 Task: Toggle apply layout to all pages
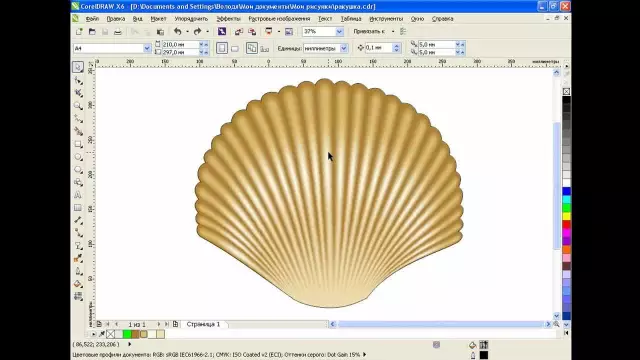tap(252, 48)
